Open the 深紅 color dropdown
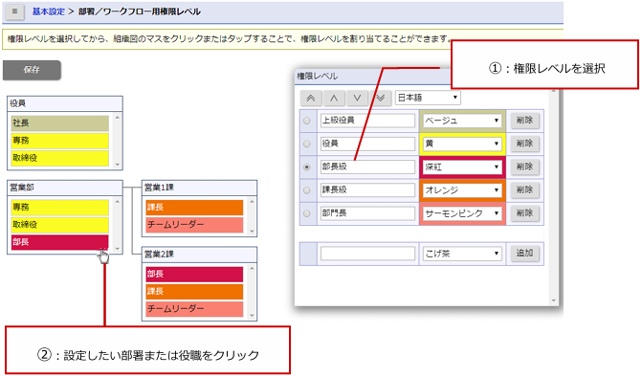Screen dimensions: 640x376 coord(462,167)
